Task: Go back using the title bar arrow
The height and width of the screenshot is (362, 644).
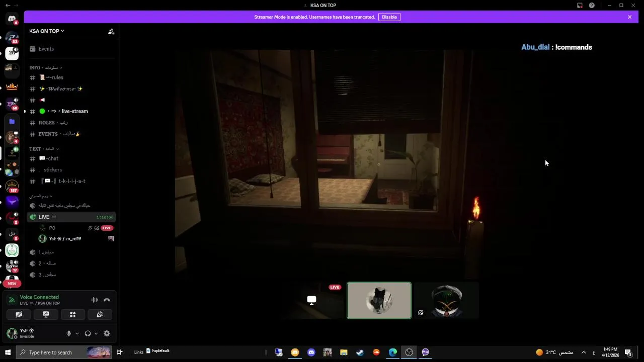Action: click(x=8, y=5)
